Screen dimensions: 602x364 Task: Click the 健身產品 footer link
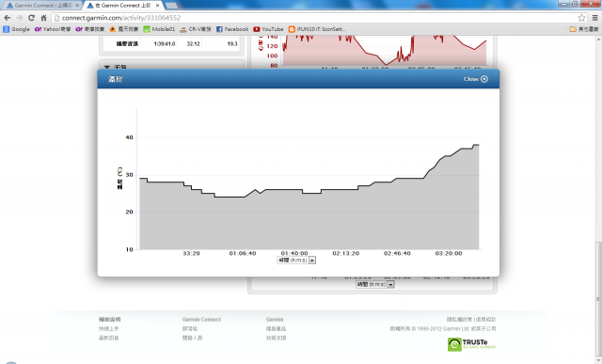[x=276, y=328]
